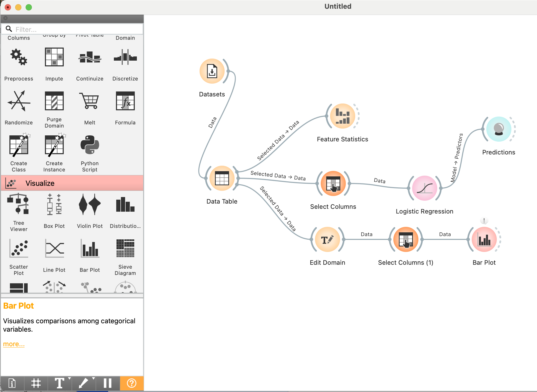Toggle the workflow info button
This screenshot has width=537, height=392.
coord(12,383)
